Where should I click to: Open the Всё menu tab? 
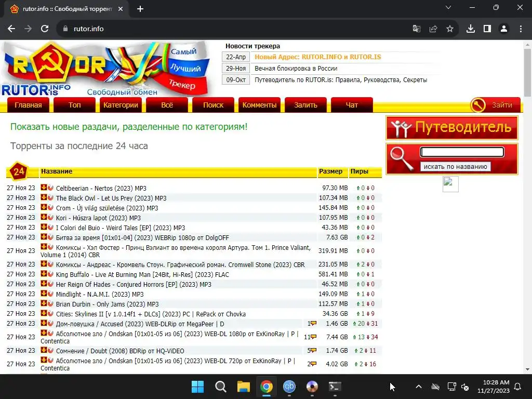[x=167, y=105]
